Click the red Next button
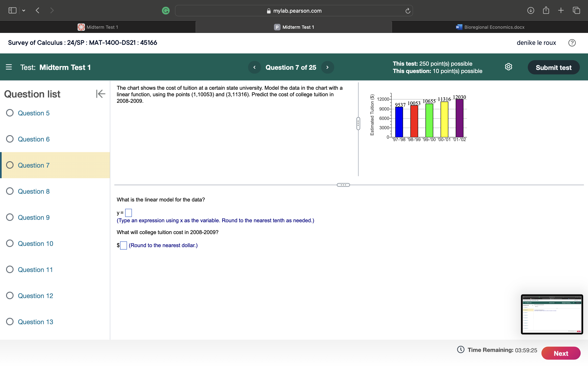Image resolution: width=588 pixels, height=367 pixels. (561, 353)
